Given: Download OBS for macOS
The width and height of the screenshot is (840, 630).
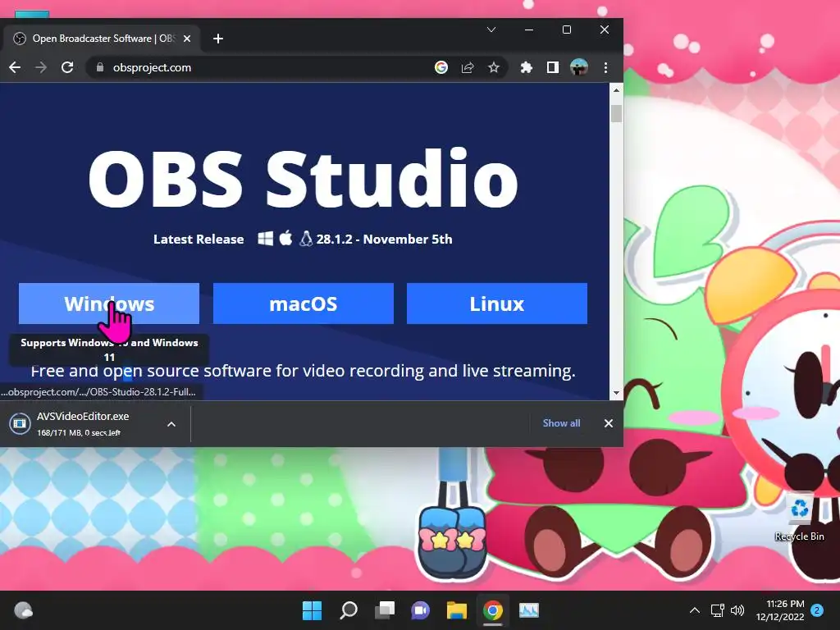Looking at the screenshot, I should point(304,304).
